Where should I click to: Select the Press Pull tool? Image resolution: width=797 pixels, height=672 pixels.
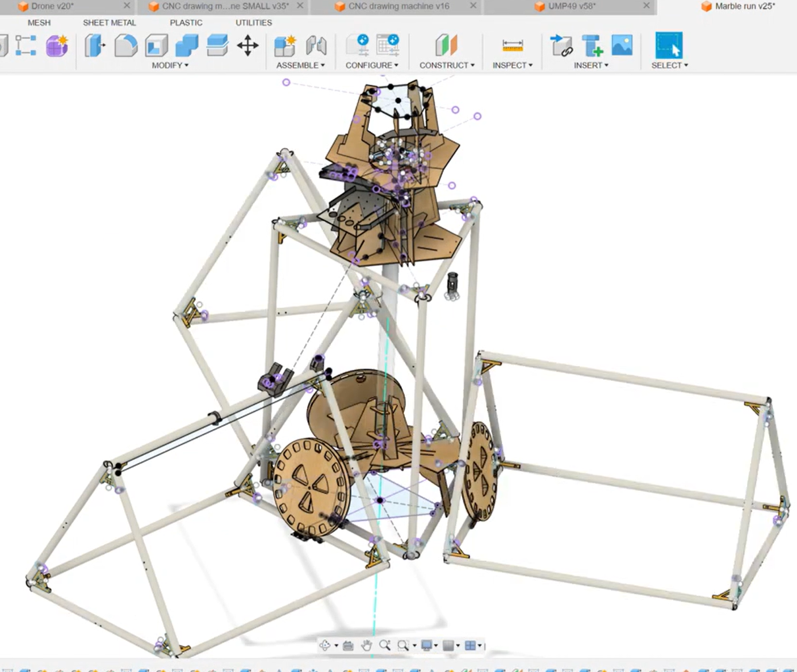pos(95,45)
